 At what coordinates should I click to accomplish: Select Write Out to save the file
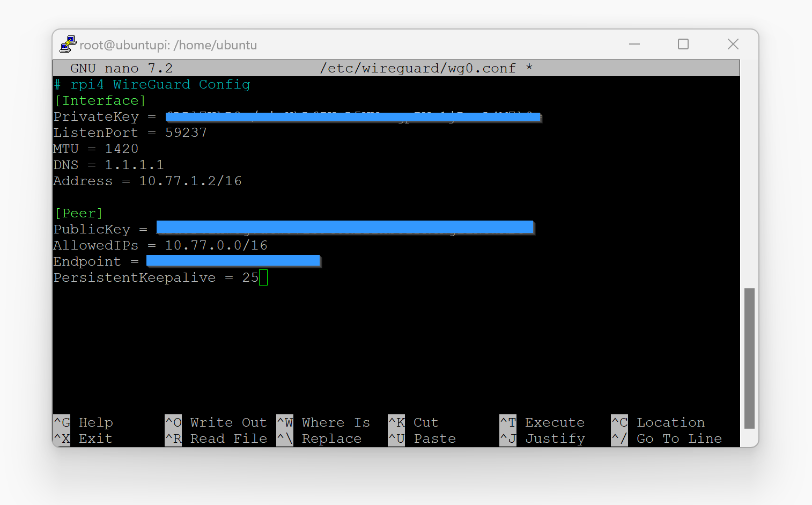(217, 422)
